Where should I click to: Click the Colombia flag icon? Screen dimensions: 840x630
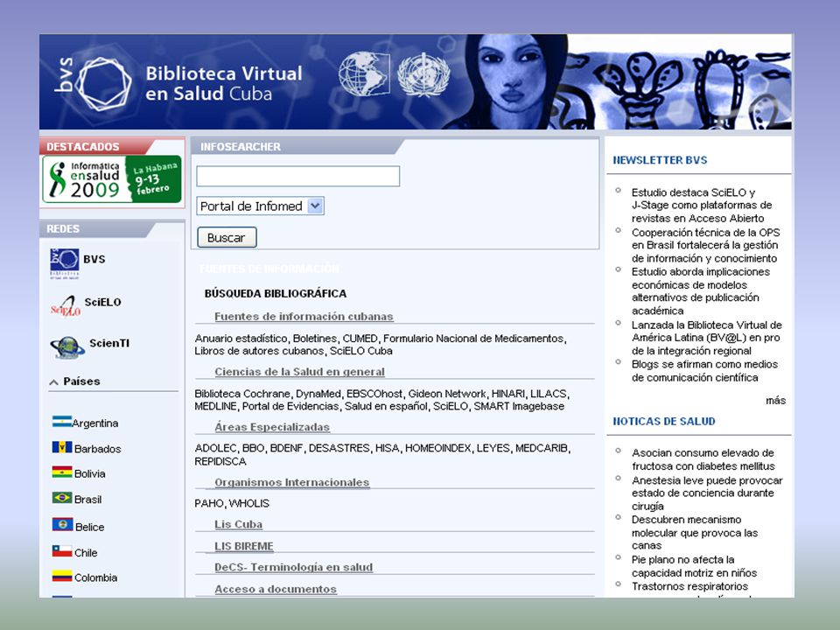pos(61,576)
